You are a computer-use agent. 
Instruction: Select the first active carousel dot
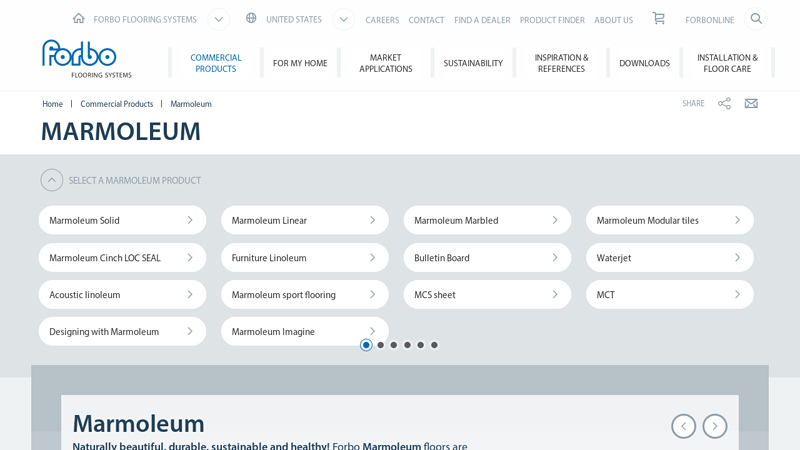pos(366,345)
